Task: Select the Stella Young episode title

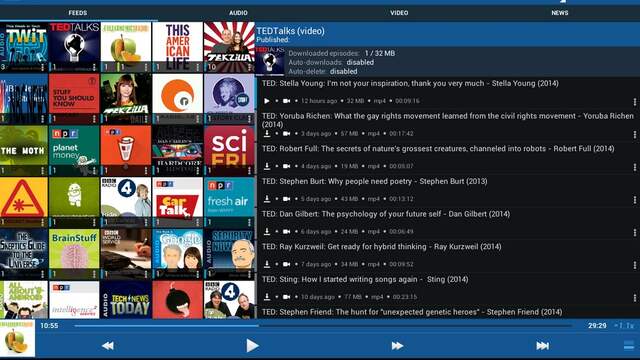Action: 410,83
